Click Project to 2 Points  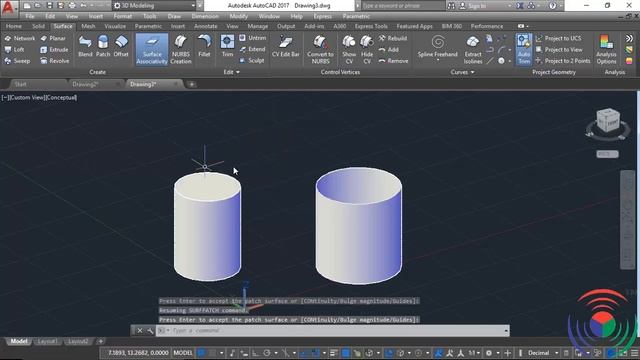click(x=563, y=61)
